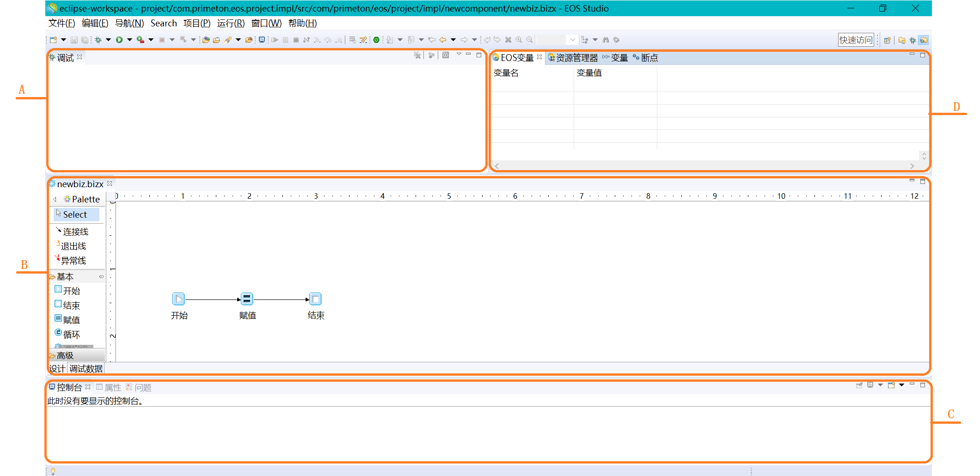Image resolution: width=980 pixels, height=476 pixels.
Task: Activate the Select tool in the Palette
Action: 75,214
